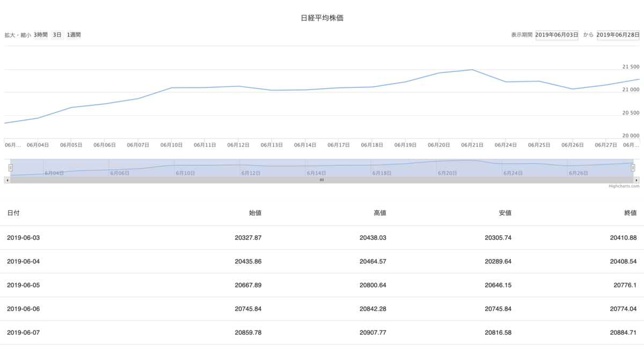Grab the navigator left range handle
The height and width of the screenshot is (353, 644).
[10, 168]
